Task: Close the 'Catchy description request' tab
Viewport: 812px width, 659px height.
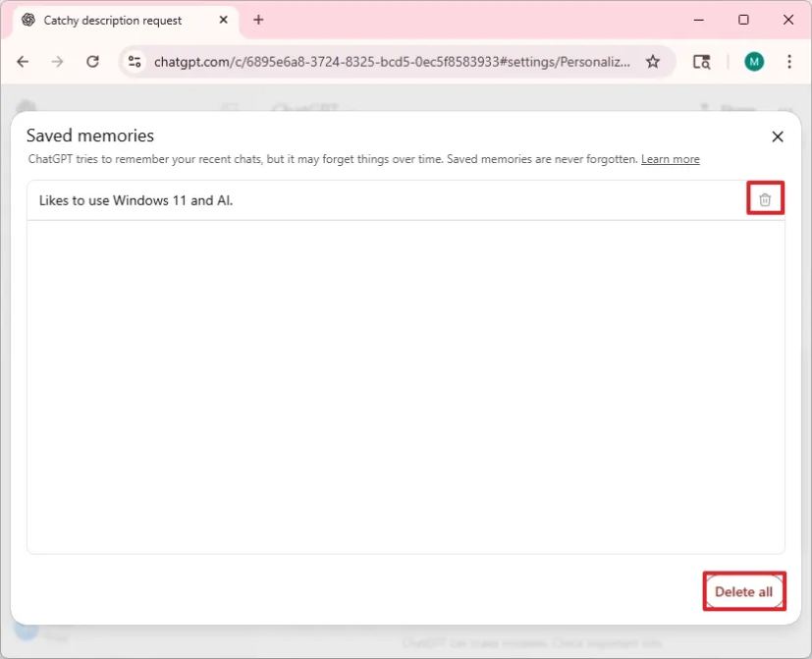Action: click(223, 20)
